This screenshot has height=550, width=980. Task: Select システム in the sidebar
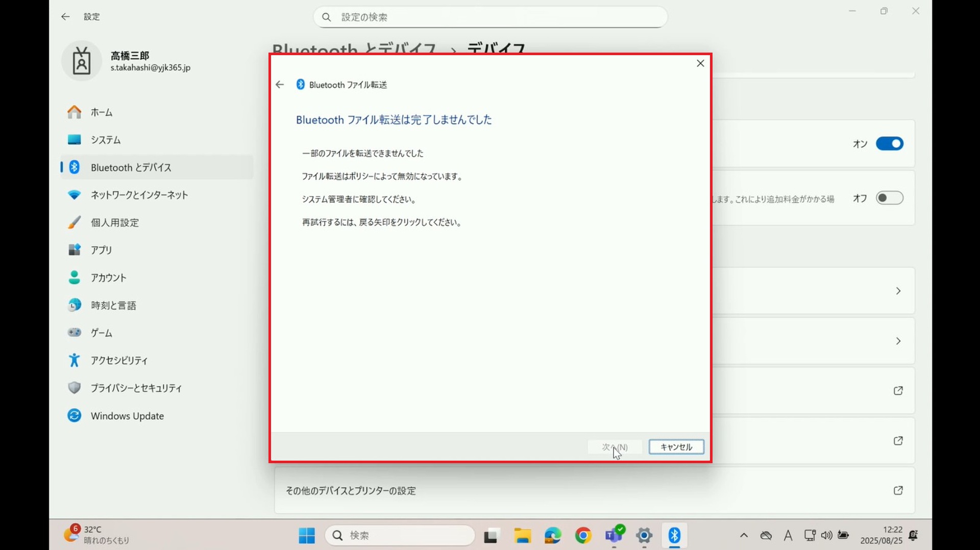(x=105, y=140)
